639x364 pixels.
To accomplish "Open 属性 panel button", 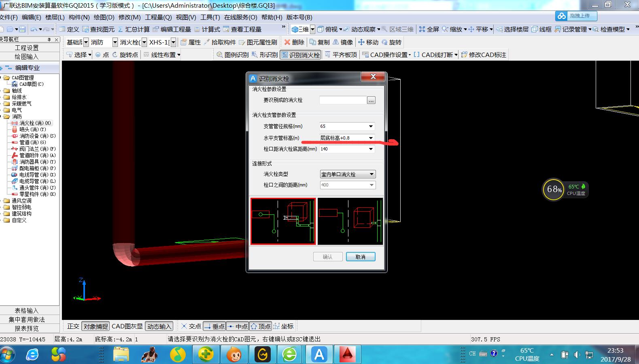I will (x=191, y=42).
